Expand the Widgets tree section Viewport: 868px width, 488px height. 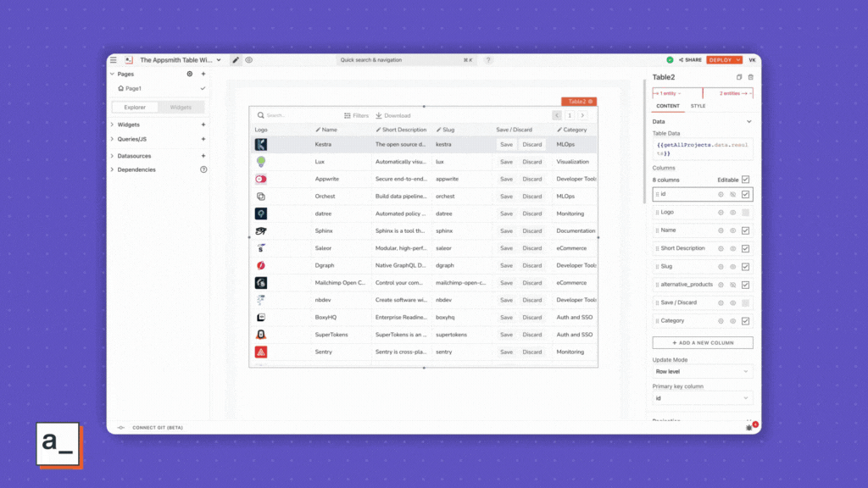point(113,125)
